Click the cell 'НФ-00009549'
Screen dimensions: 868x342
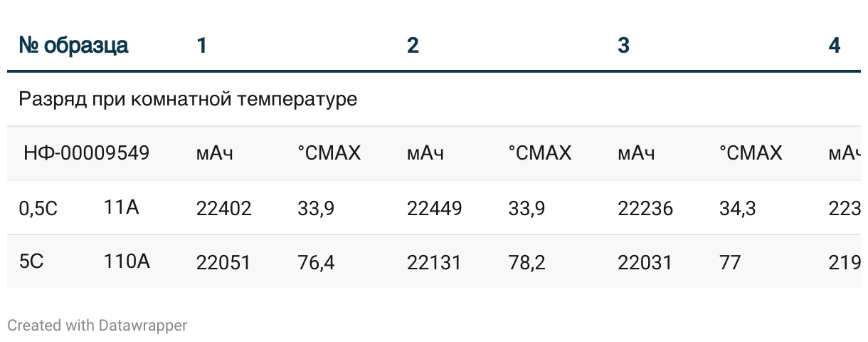point(87,153)
